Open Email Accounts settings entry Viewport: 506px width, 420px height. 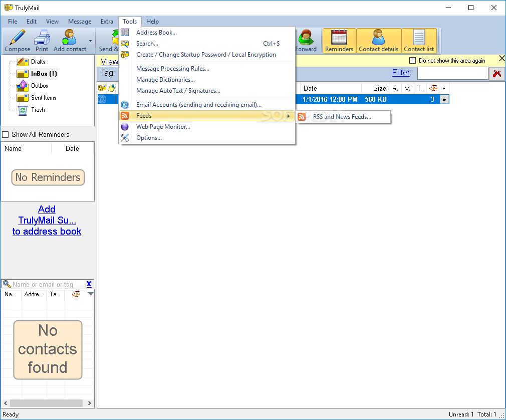[207, 105]
